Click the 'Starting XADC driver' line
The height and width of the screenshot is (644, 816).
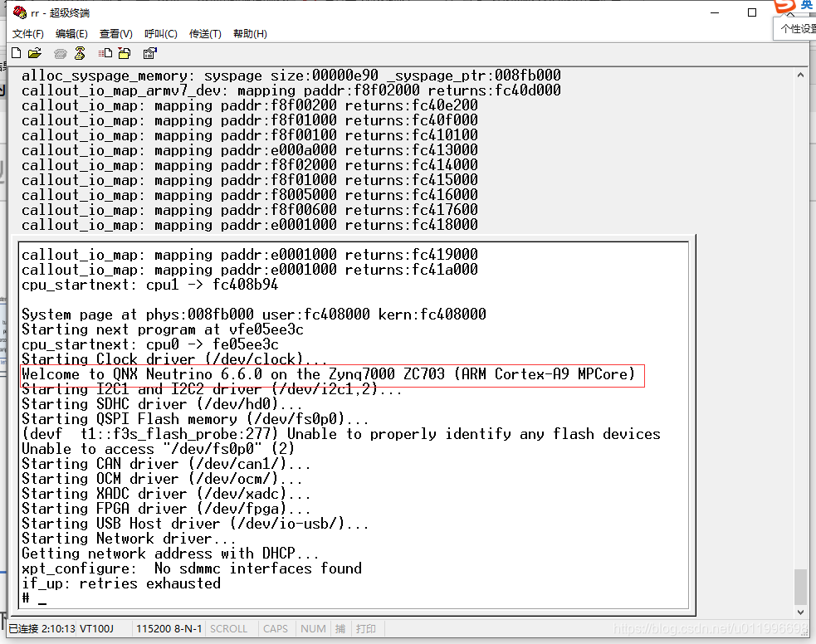click(x=166, y=493)
